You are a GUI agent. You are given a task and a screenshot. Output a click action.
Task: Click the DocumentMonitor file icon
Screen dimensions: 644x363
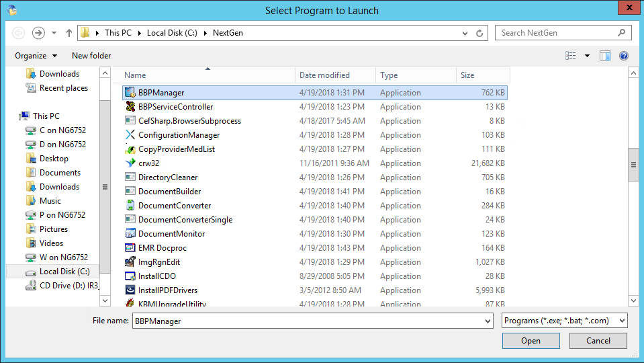coord(130,233)
